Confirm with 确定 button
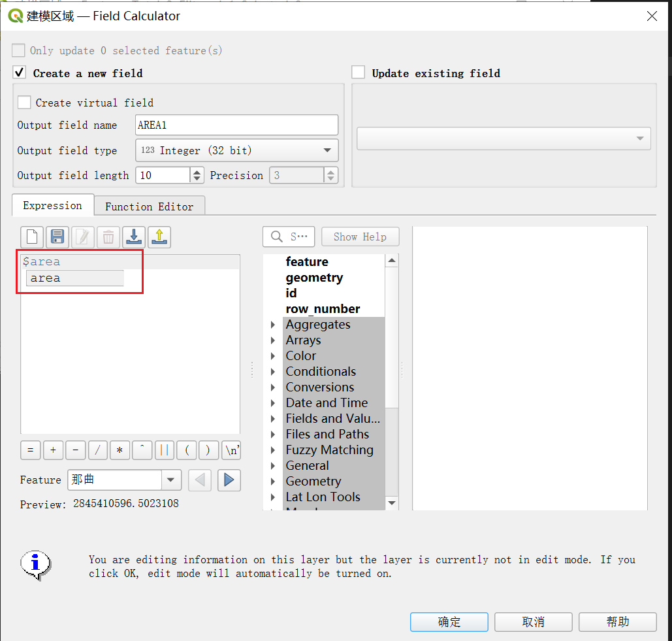This screenshot has height=641, width=672. tap(449, 621)
